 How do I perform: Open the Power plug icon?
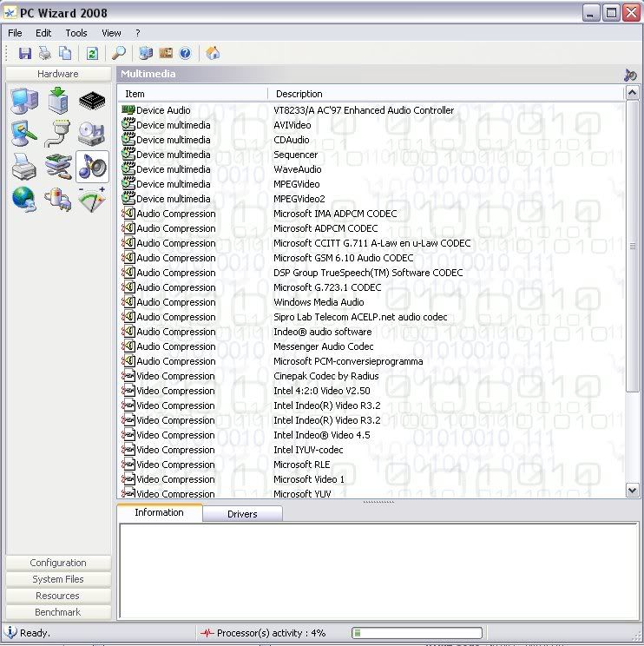(58, 200)
